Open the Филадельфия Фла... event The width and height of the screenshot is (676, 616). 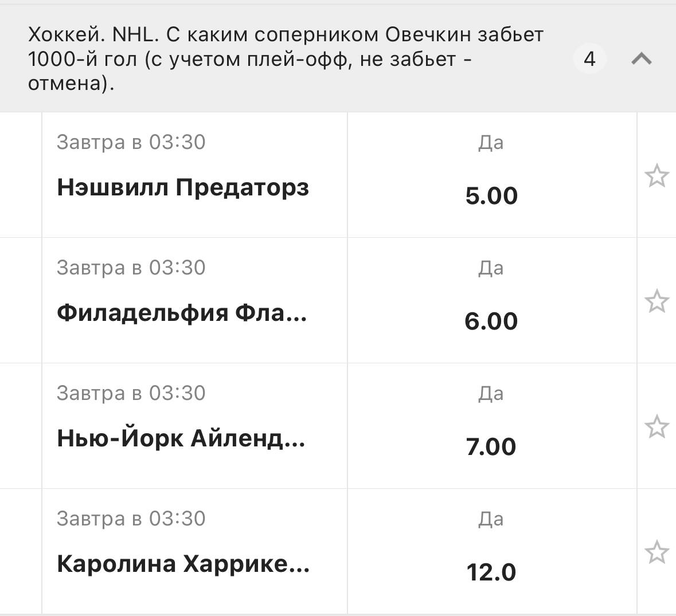click(182, 313)
